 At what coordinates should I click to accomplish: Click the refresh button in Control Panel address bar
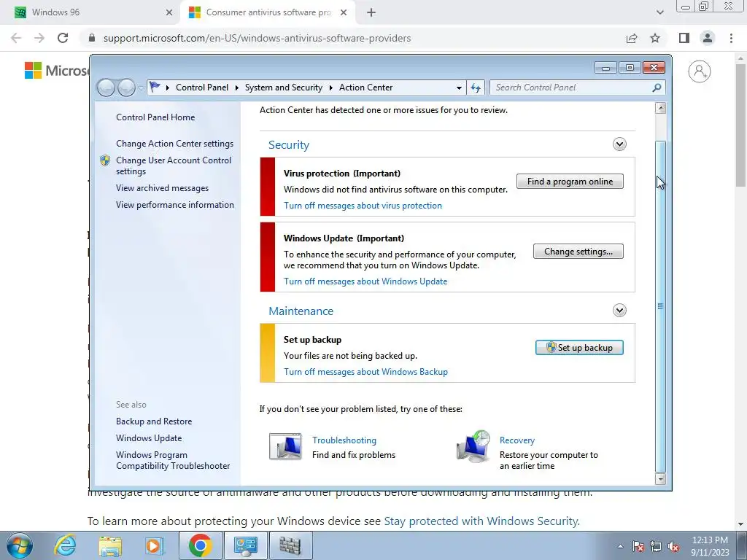point(476,87)
